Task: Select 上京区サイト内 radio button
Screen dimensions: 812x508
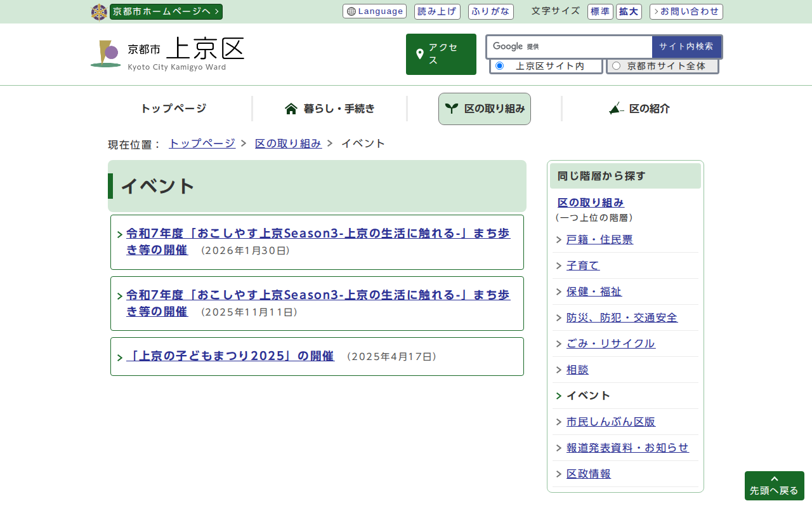Action: pos(499,66)
